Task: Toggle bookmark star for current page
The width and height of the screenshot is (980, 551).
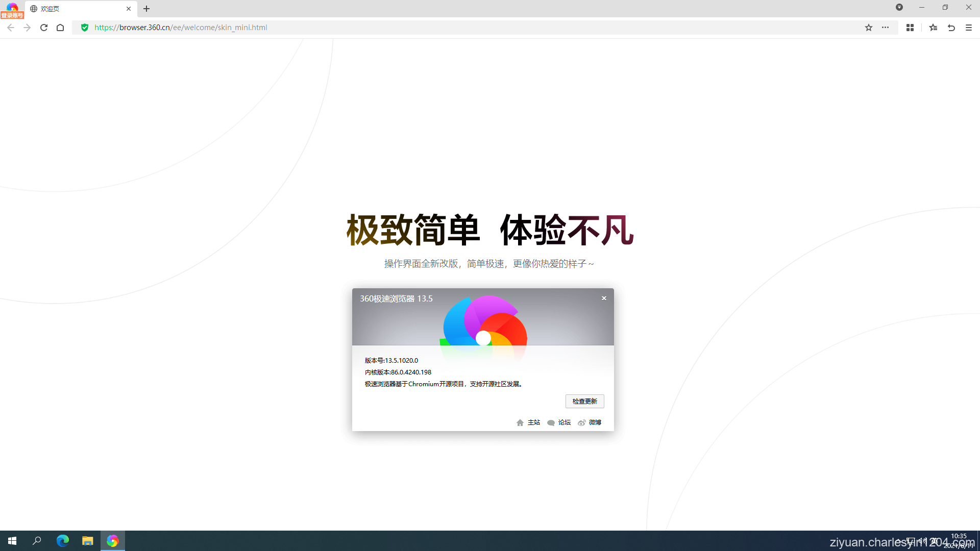Action: coord(868,28)
